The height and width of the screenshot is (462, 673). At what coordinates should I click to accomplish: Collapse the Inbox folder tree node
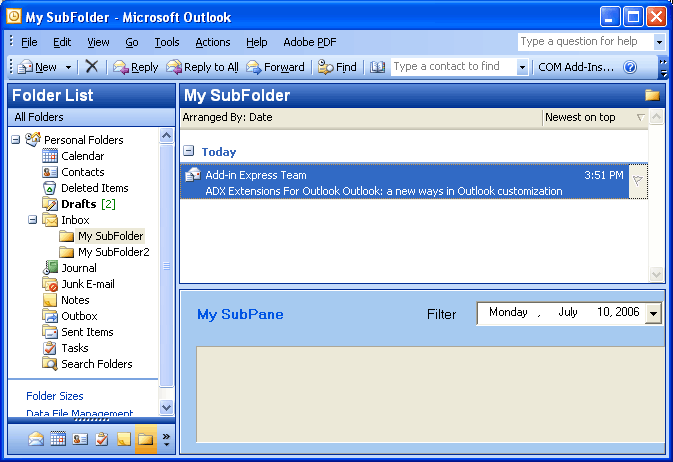click(33, 220)
